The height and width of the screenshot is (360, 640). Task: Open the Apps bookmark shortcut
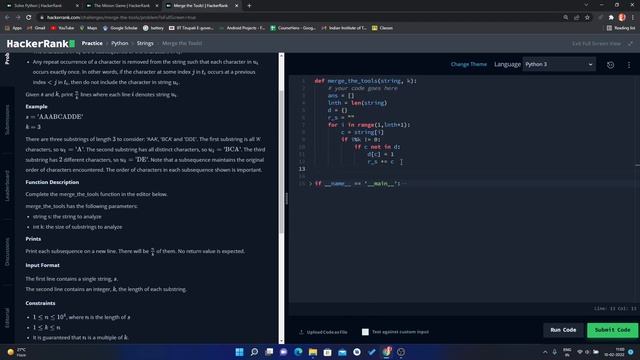coord(13,28)
